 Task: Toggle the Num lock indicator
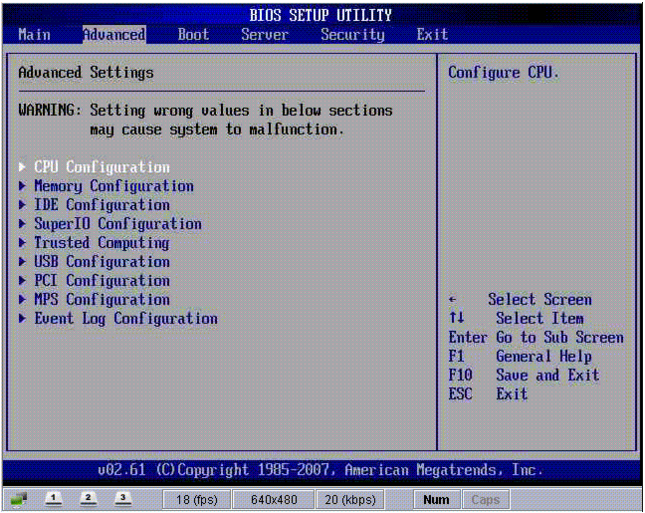pos(437,499)
